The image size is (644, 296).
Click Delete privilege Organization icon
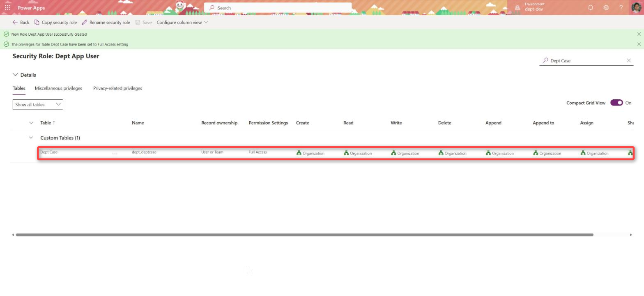coord(441,153)
